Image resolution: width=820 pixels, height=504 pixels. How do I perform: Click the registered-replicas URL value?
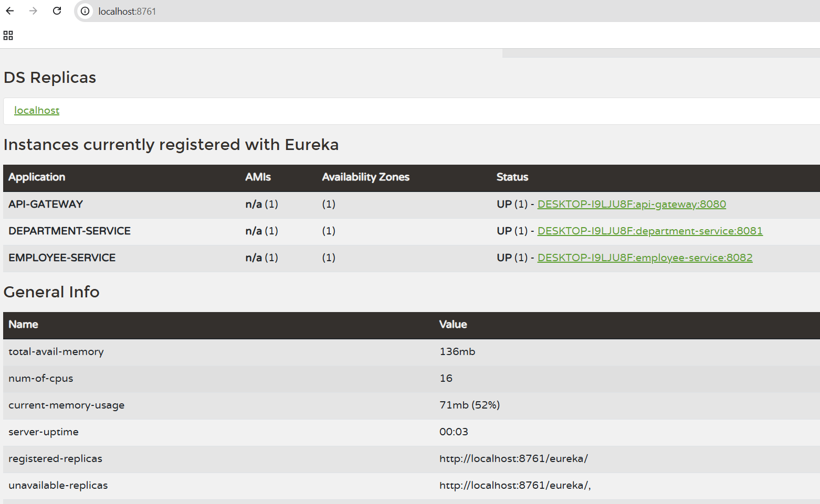pyautogui.click(x=513, y=459)
